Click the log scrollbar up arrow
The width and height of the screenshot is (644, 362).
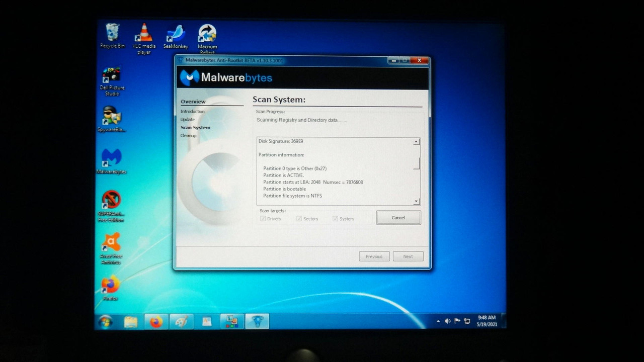pyautogui.click(x=416, y=142)
